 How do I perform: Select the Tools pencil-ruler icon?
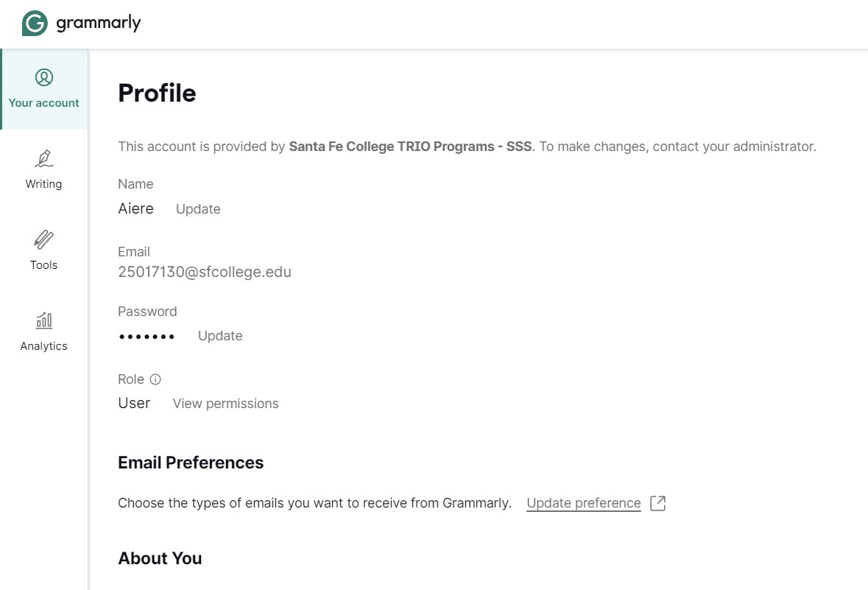click(44, 239)
